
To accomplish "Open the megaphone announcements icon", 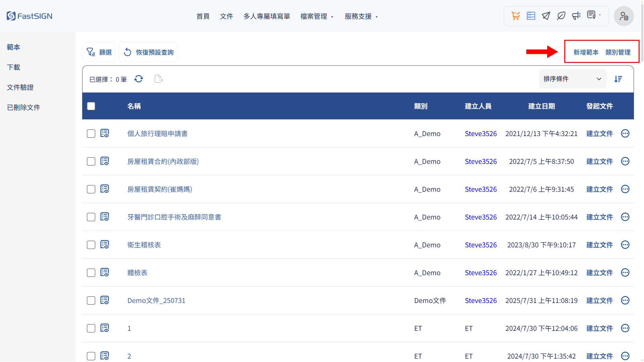I will pos(576,16).
